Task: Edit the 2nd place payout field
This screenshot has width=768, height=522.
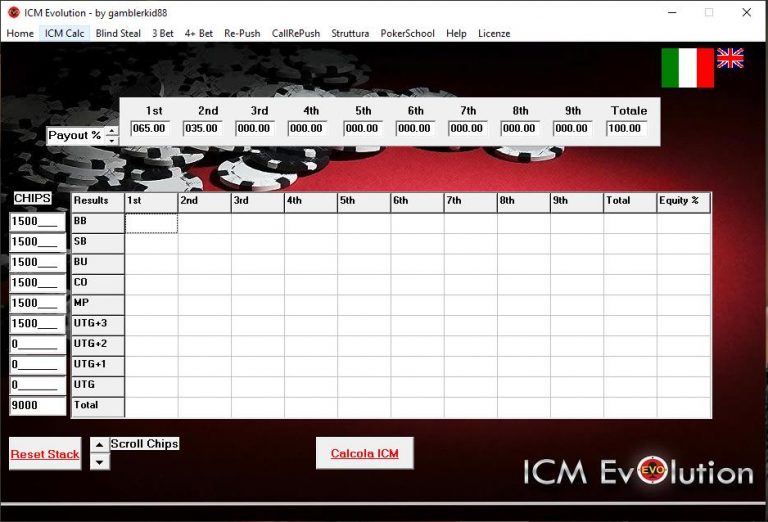Action: click(x=202, y=128)
